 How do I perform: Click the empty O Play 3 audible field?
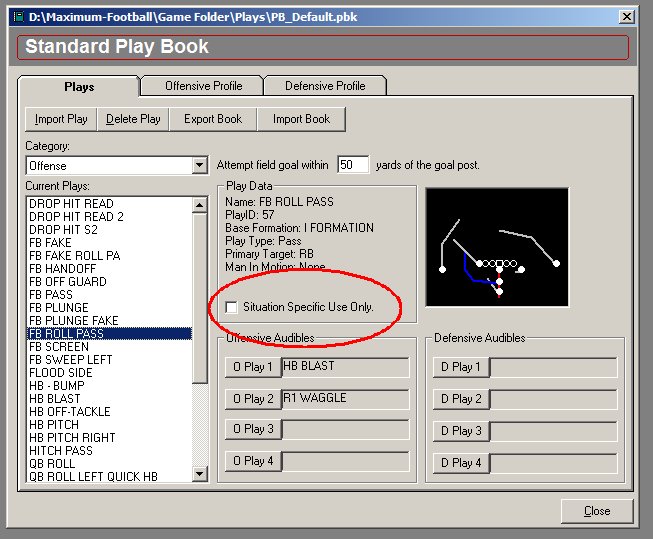(x=346, y=429)
